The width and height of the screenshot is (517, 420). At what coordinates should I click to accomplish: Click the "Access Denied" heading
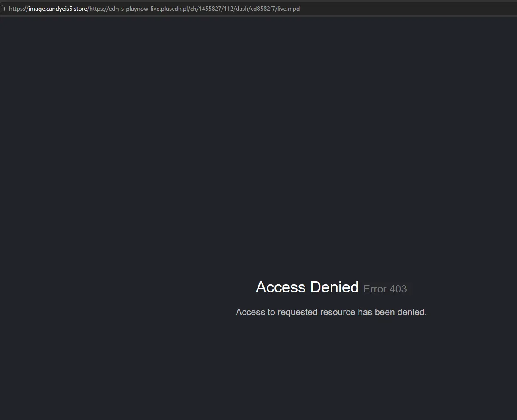(x=307, y=287)
